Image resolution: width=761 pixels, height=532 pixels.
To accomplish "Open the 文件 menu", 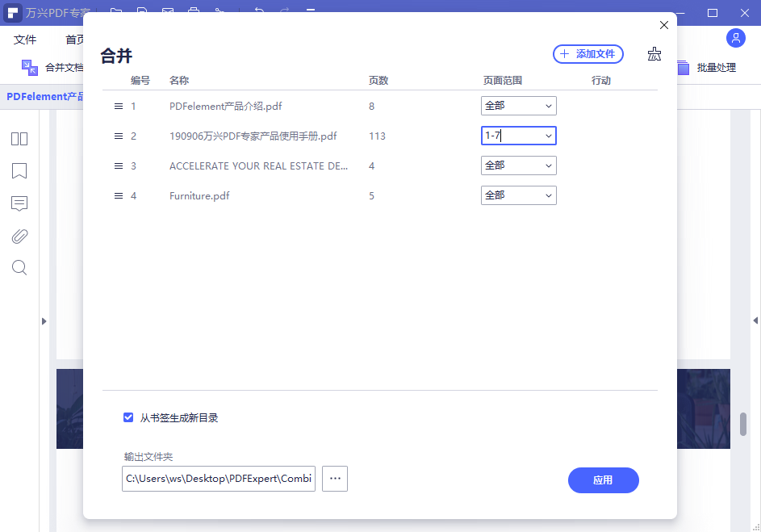I will pos(25,39).
